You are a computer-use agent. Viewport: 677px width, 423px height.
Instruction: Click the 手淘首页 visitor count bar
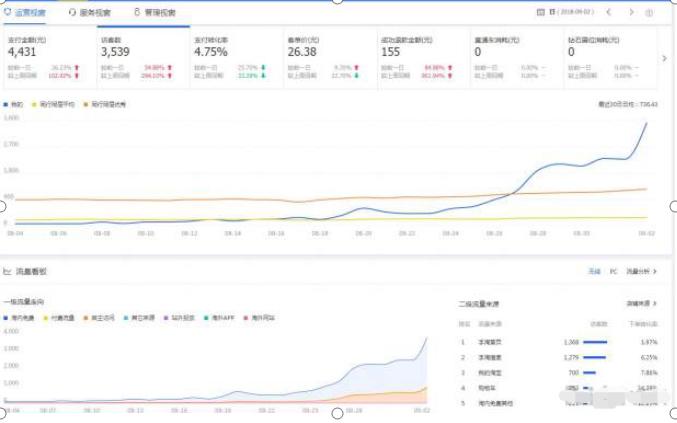[x=595, y=342]
